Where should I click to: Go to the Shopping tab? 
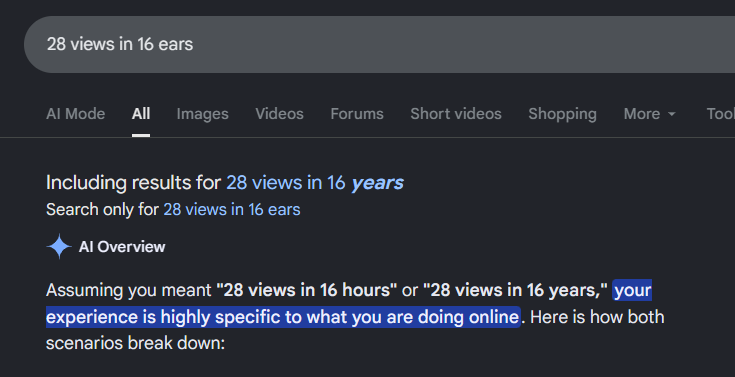pos(562,114)
